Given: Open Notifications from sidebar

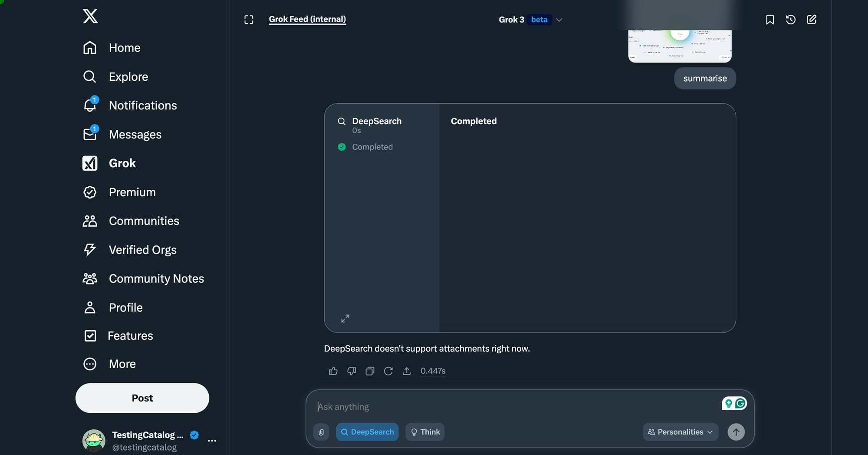Looking at the screenshot, I should pyautogui.click(x=130, y=106).
